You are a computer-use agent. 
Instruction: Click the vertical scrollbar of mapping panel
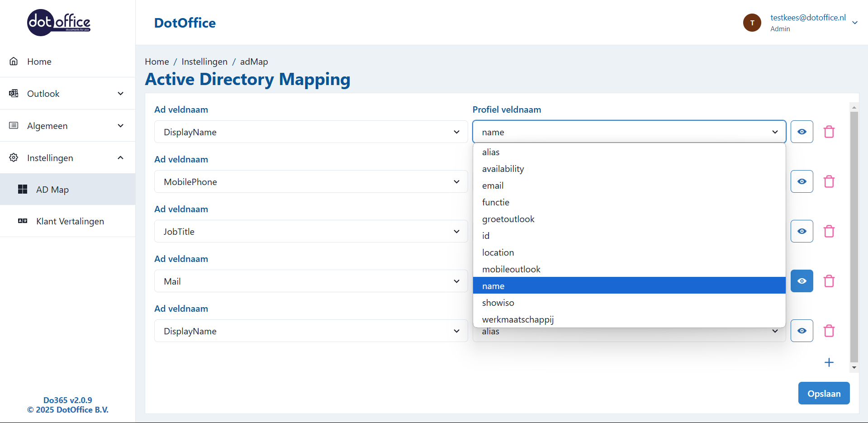[854, 235]
